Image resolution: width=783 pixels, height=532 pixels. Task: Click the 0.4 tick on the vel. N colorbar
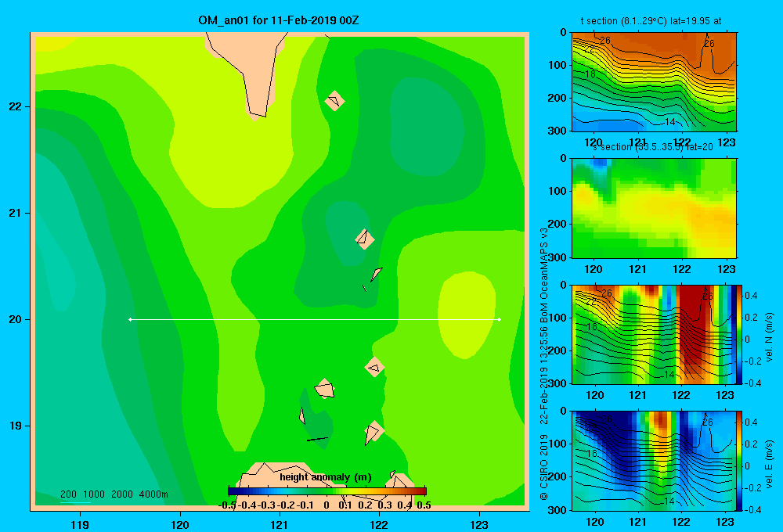click(x=751, y=296)
